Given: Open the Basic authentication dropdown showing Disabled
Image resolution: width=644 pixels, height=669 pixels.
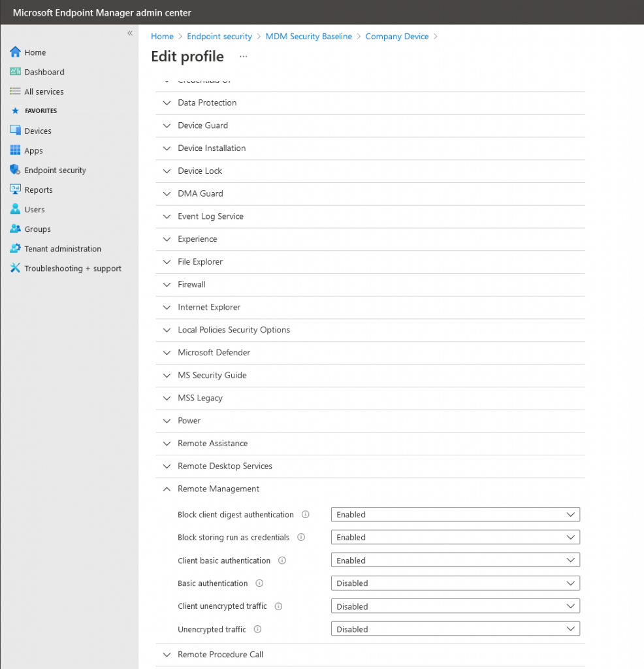Looking at the screenshot, I should pyautogui.click(x=455, y=583).
